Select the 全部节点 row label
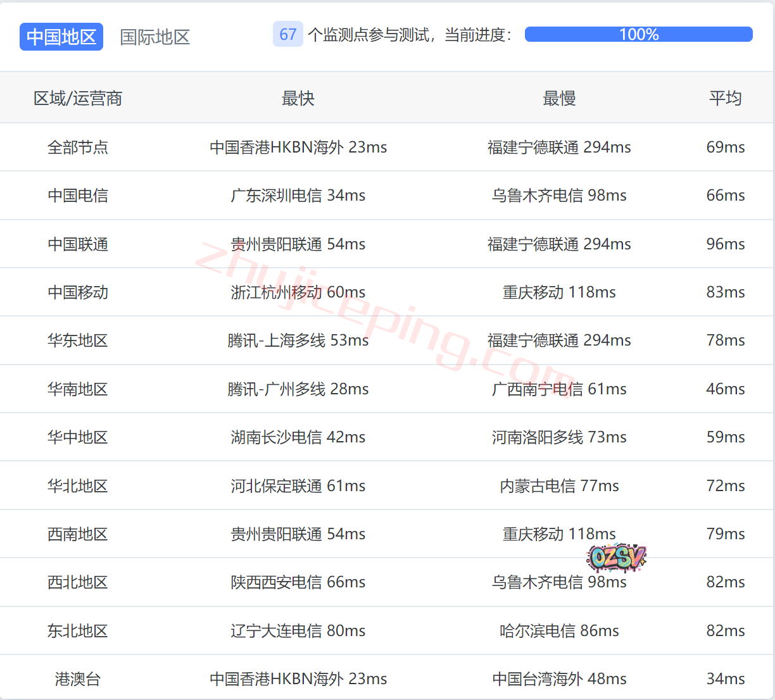 point(78,147)
